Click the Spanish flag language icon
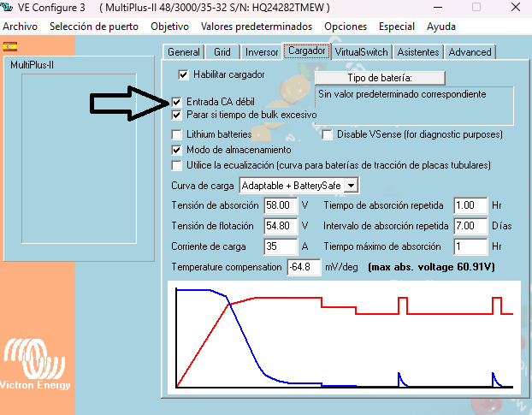The image size is (532, 415). tap(10, 46)
